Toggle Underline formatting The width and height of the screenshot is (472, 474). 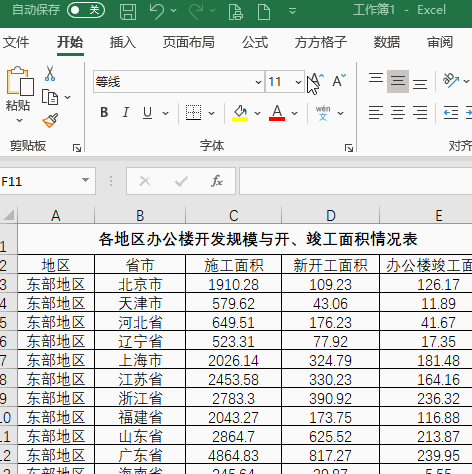(147, 113)
